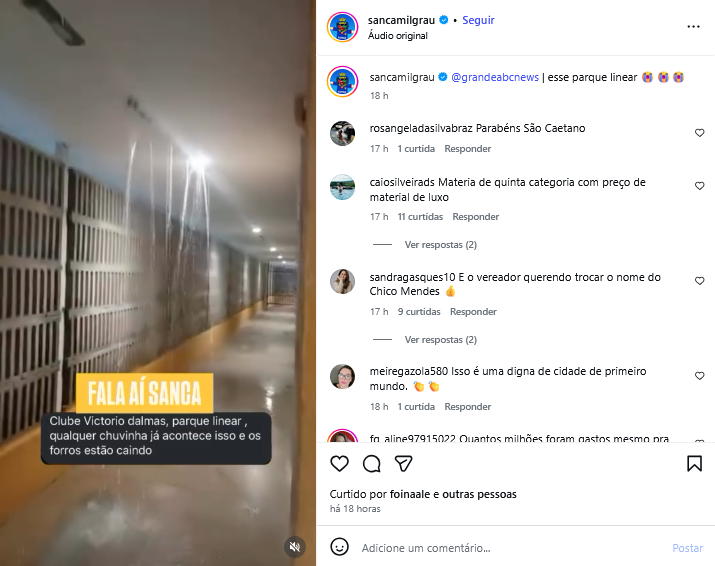Share the post with paper plane icon
The width and height of the screenshot is (715, 566).
click(404, 464)
